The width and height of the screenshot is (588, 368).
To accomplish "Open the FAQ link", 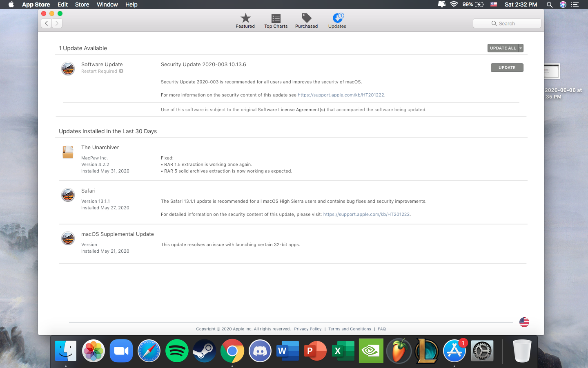I will 382,329.
